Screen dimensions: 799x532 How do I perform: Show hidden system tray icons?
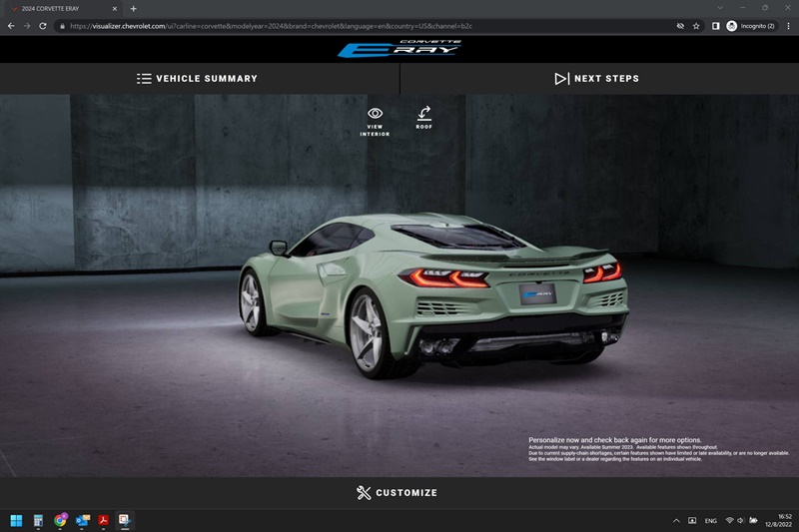(676, 520)
